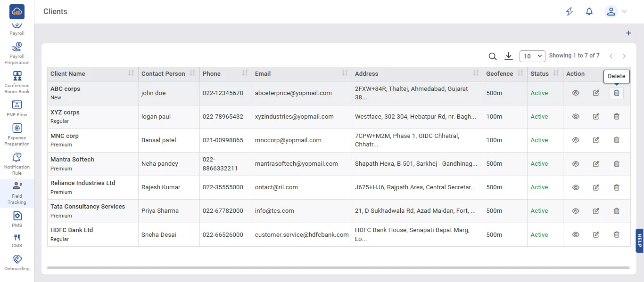Go to FNF Flow module
Screen dimensions: 644x282
coord(17,108)
